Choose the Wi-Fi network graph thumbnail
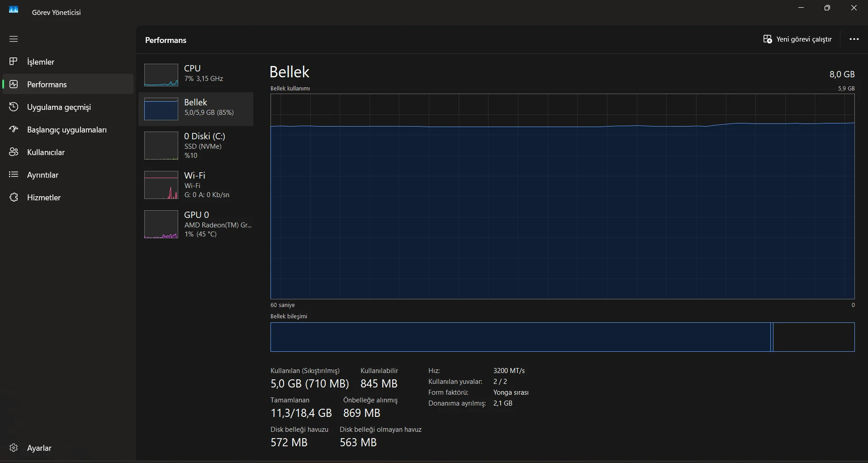868x463 pixels. tap(161, 185)
